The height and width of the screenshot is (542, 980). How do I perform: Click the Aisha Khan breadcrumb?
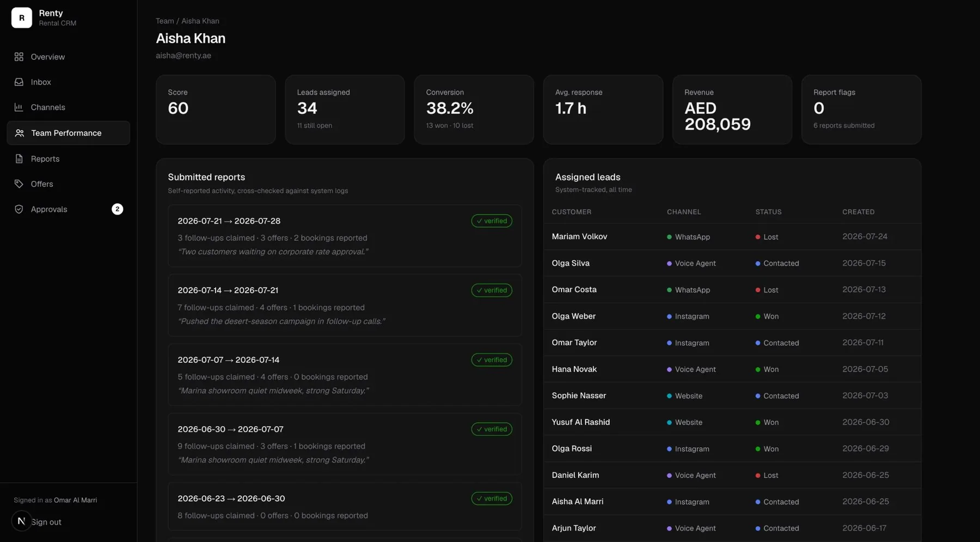200,21
